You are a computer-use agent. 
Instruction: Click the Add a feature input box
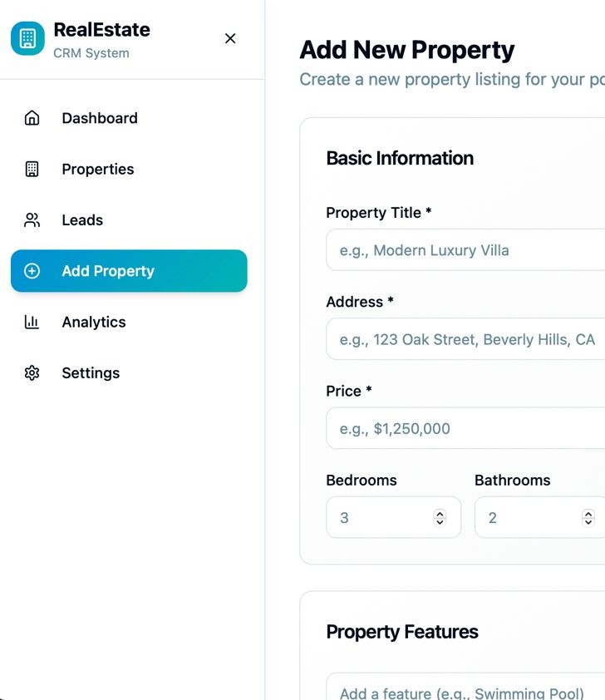click(465, 692)
